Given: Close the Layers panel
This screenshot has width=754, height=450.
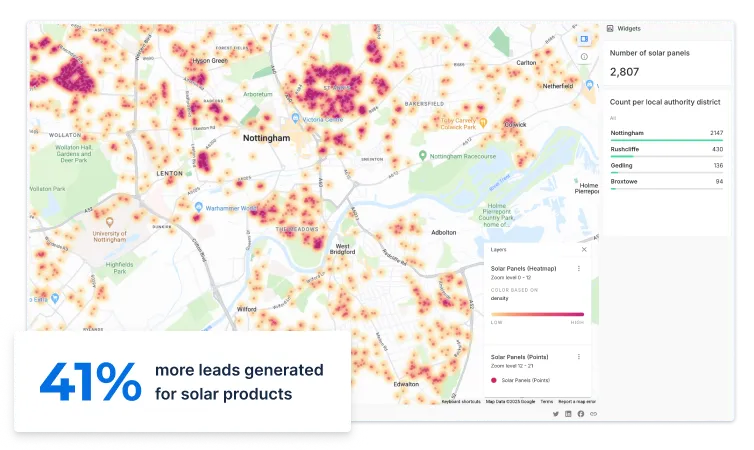Looking at the screenshot, I should pyautogui.click(x=584, y=249).
